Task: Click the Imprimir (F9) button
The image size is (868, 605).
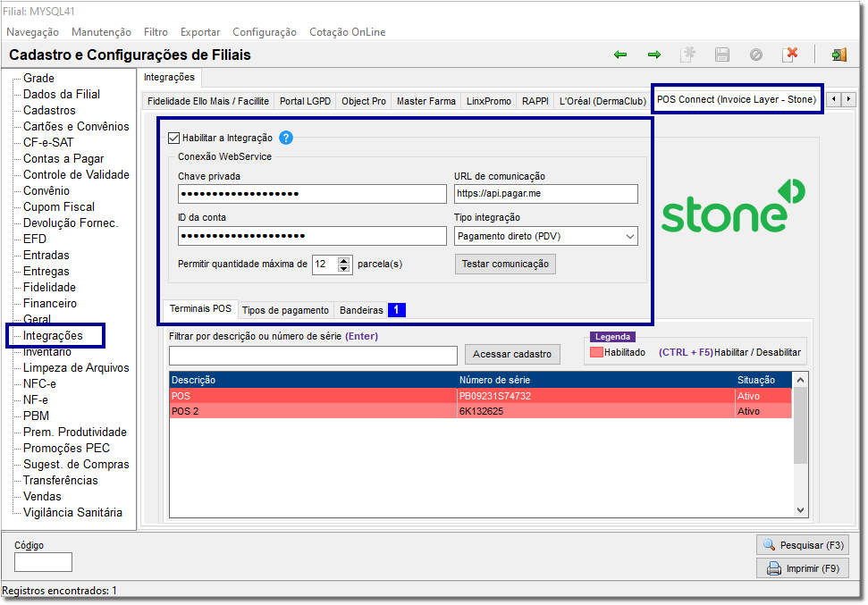Action: 803,568
